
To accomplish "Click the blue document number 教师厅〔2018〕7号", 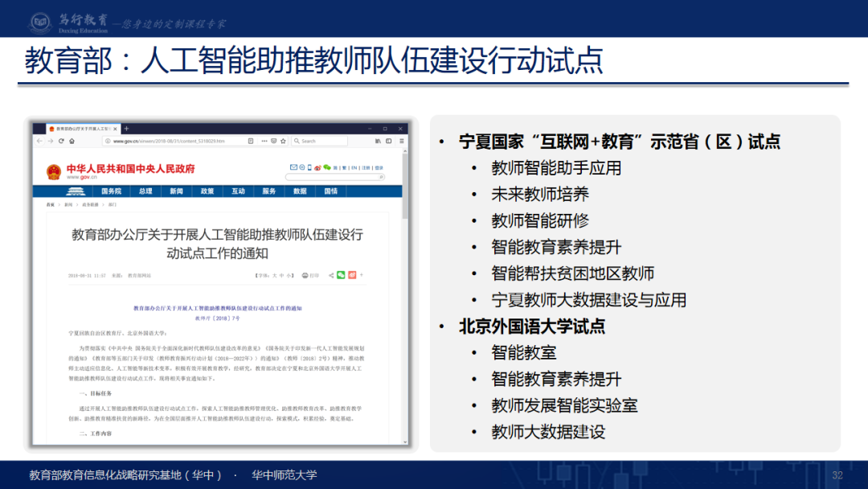I will pyautogui.click(x=218, y=318).
